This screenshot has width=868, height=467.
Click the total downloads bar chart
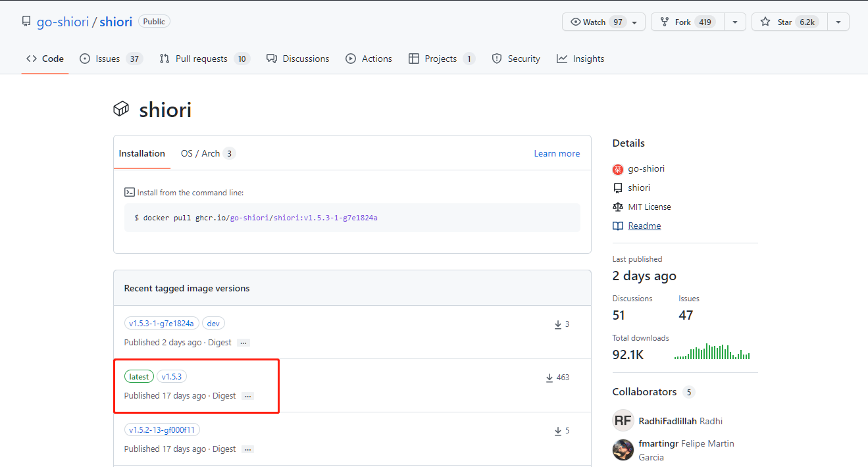click(712, 351)
